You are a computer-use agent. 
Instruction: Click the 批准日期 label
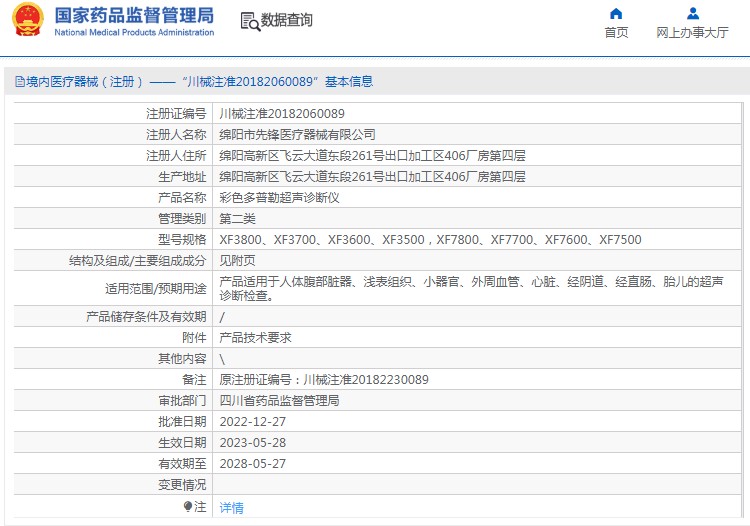coord(182,422)
